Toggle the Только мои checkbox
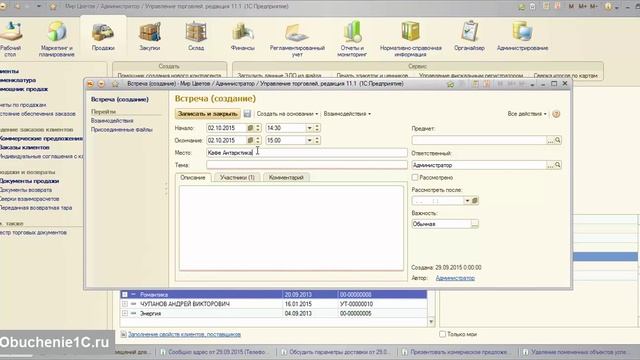The image size is (640, 360). (442, 334)
